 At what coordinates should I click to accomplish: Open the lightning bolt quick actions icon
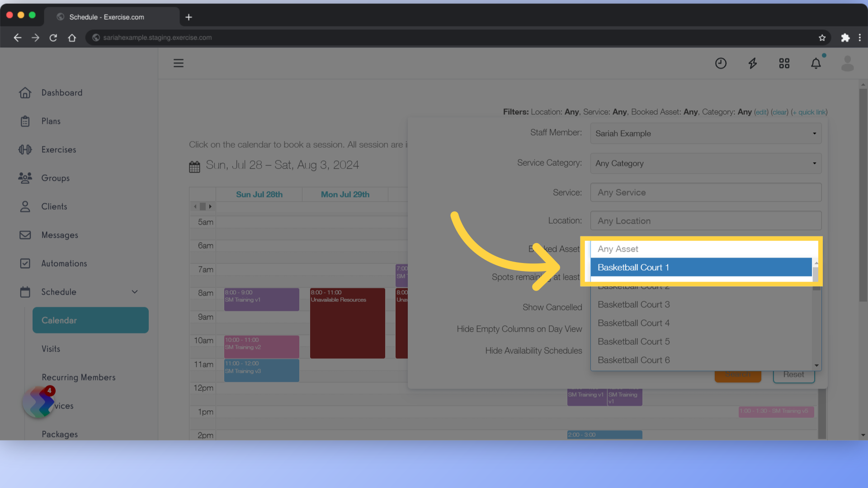click(x=753, y=63)
